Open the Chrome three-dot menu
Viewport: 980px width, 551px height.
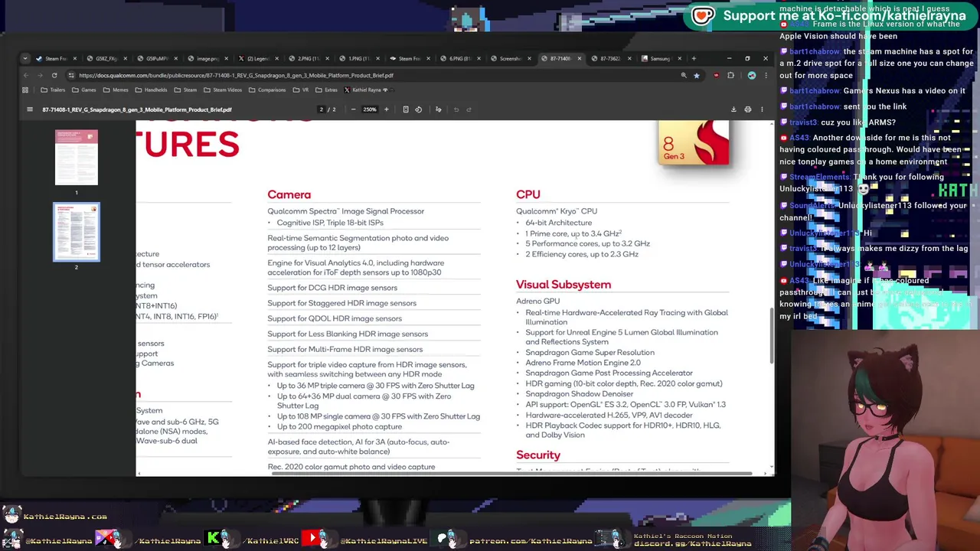[766, 75]
